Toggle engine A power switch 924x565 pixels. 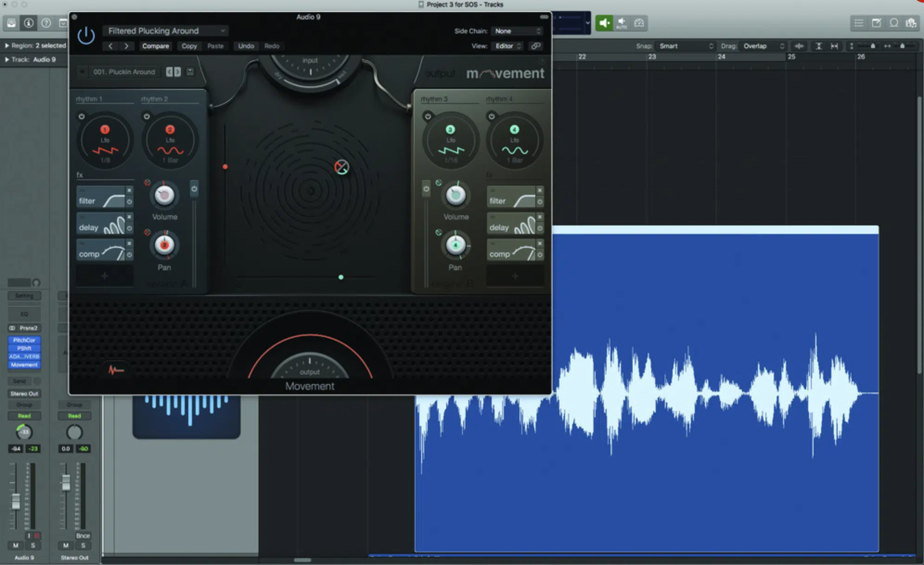(x=194, y=189)
